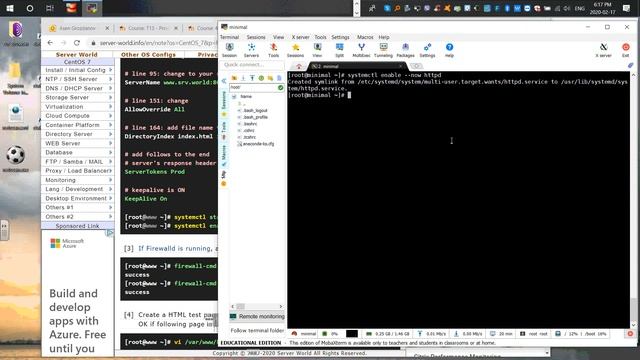Click the terminal vertical scrollbar

point(633,200)
